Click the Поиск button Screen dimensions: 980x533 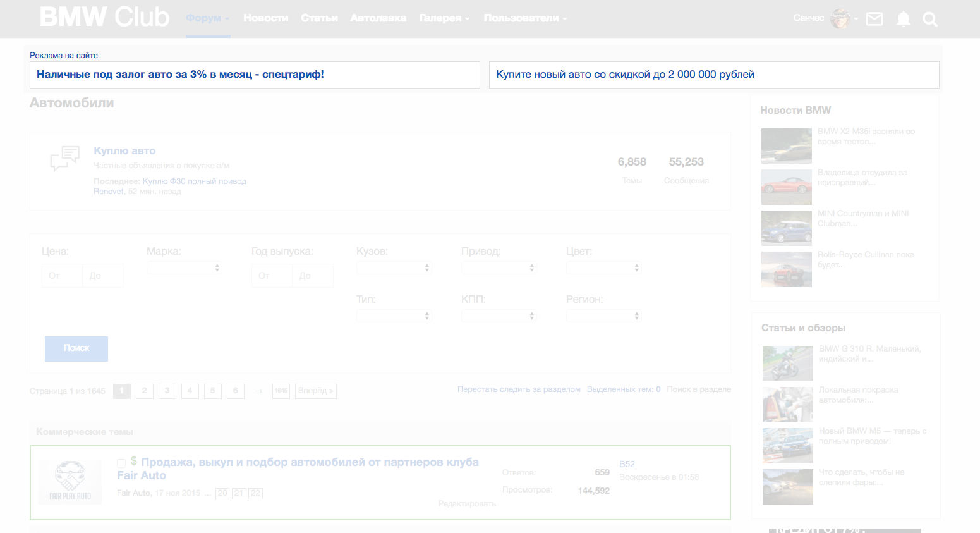click(x=76, y=349)
